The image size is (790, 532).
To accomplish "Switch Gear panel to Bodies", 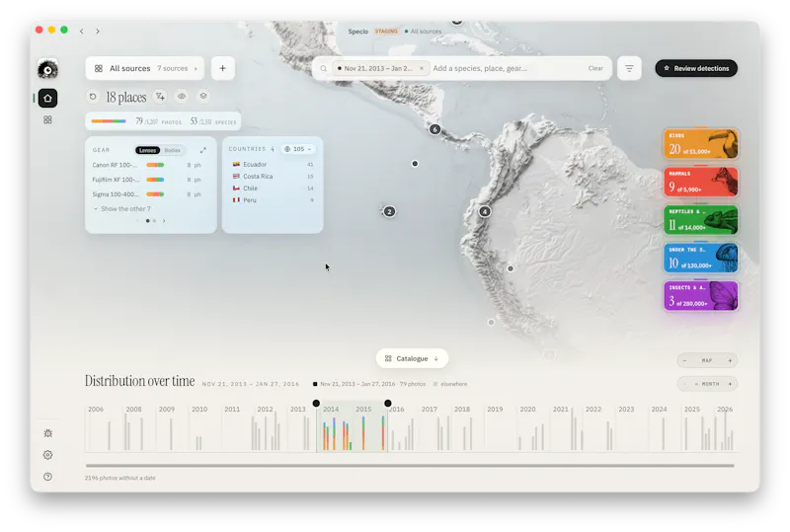I will point(172,150).
